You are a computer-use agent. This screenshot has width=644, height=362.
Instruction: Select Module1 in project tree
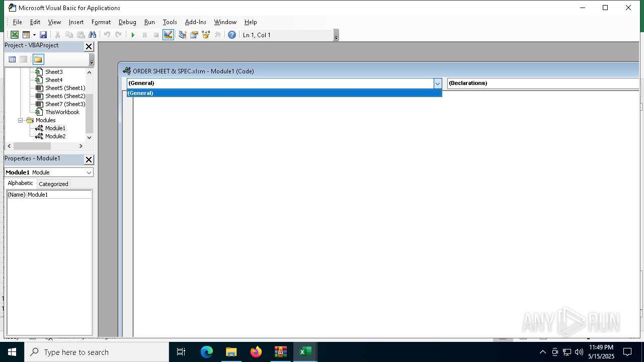click(x=55, y=128)
